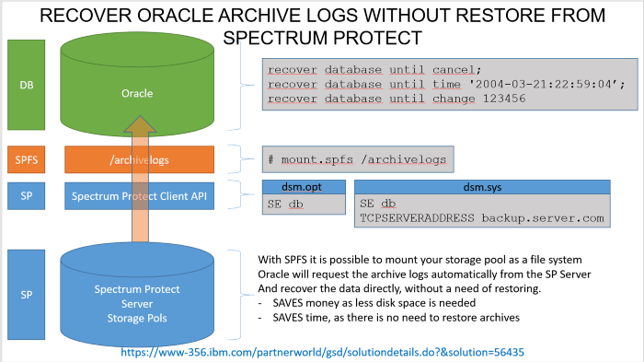This screenshot has width=644, height=362.
Task: Click text 'With SPFS it is possible to mount'
Action: [x=420, y=260]
